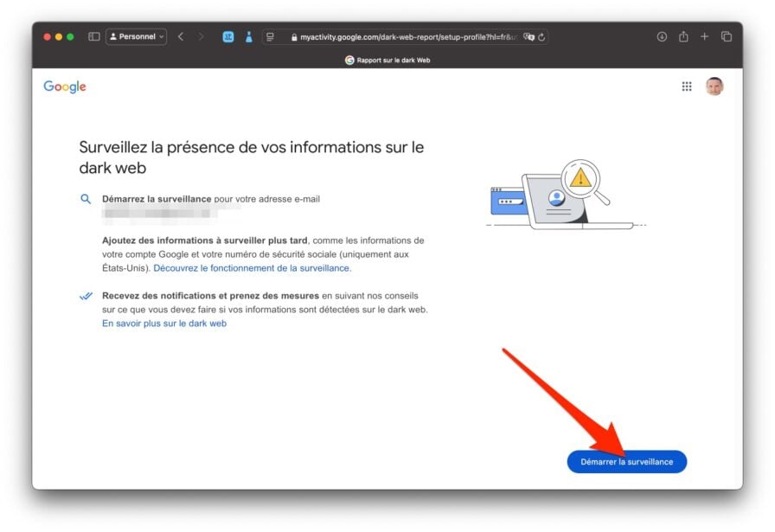
Task: Click the Google logo
Action: pyautogui.click(x=65, y=87)
